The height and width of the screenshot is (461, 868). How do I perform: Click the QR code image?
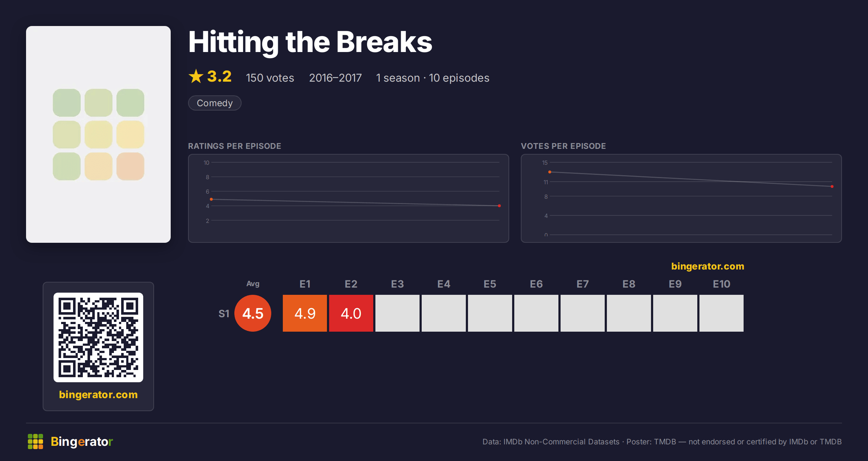pos(98,337)
